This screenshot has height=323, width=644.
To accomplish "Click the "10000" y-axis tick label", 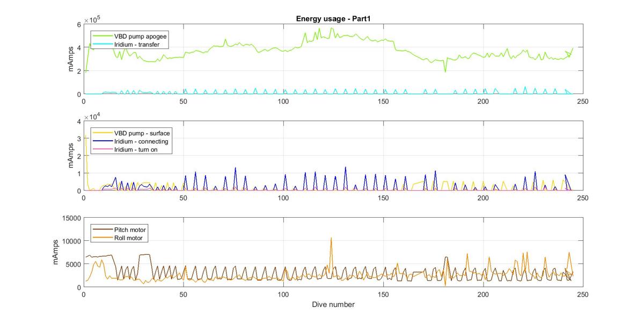I will click(70, 241).
